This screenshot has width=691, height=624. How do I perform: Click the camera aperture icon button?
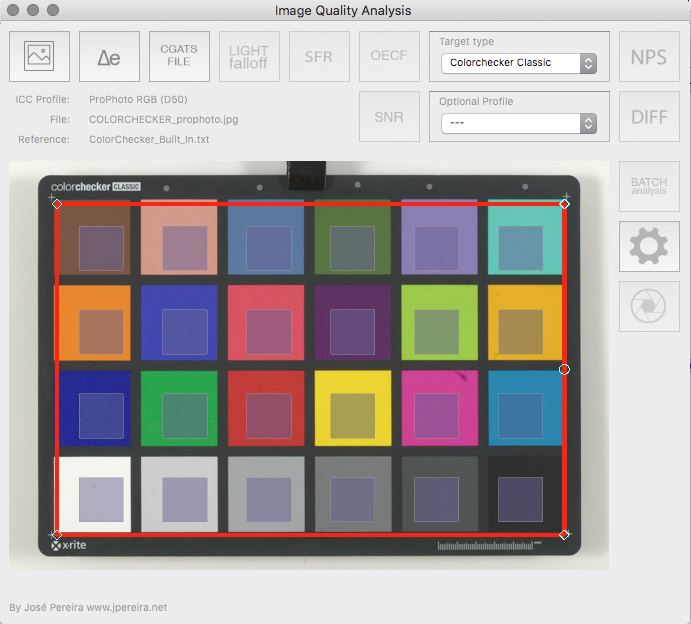pyautogui.click(x=649, y=306)
